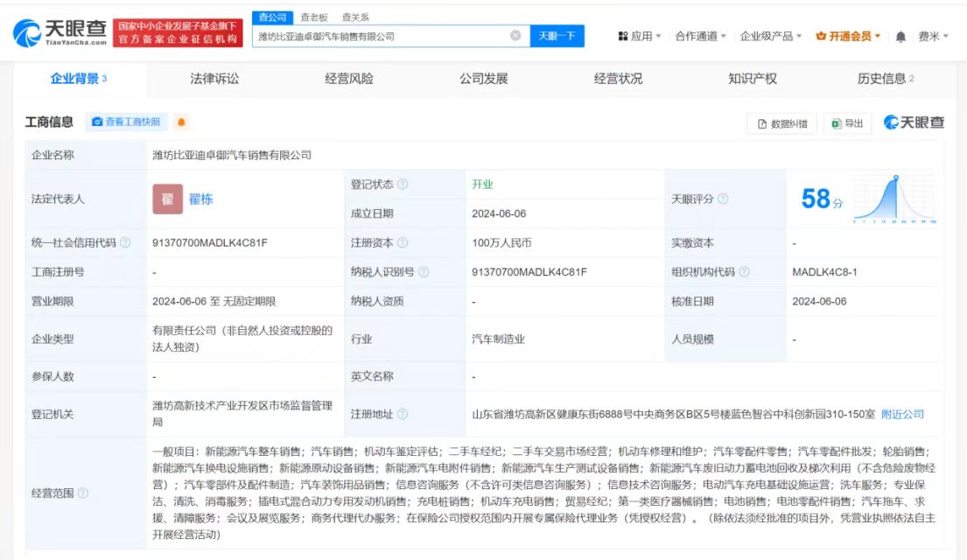Click the 潍坊高新技术产业开发区市场监督管理局 registration authority
The height and width of the screenshot is (560, 967).
(242, 414)
